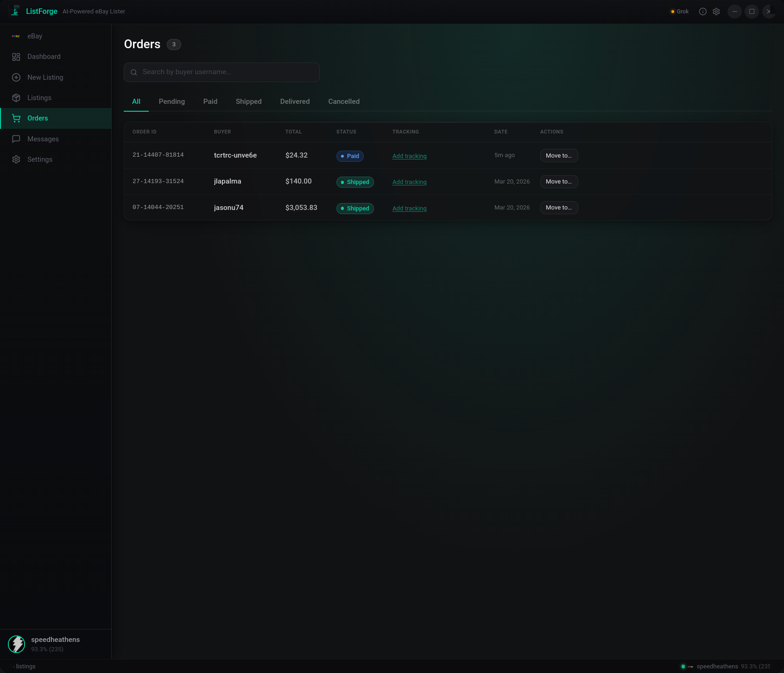
Task: Open Settings from the sidebar
Action: [x=56, y=159]
